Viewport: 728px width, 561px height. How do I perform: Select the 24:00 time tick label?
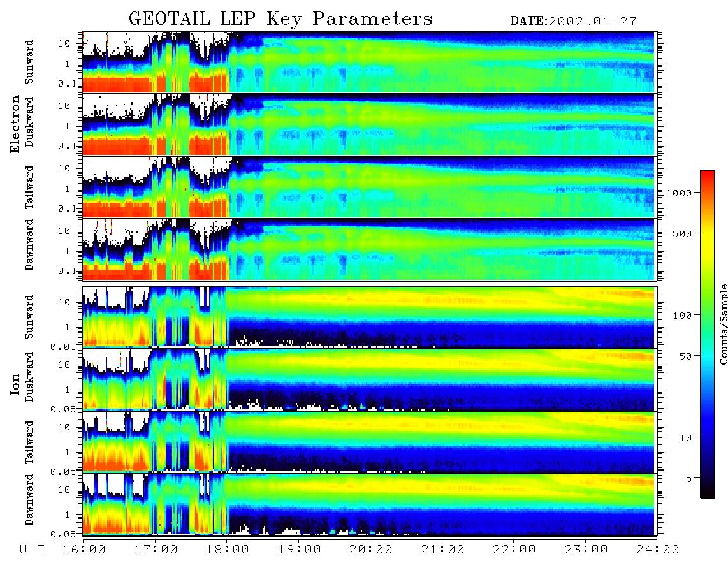point(658,550)
